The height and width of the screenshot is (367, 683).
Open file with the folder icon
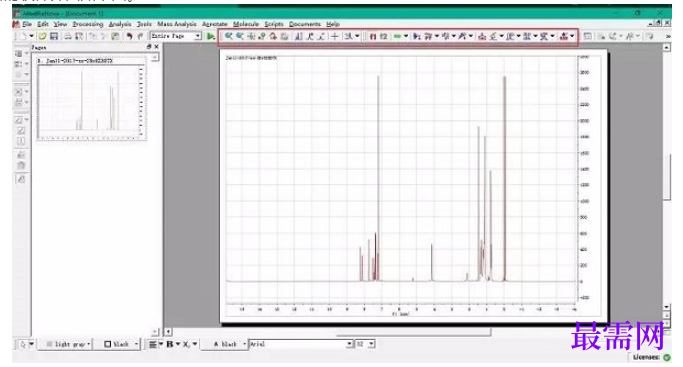[x=42, y=36]
